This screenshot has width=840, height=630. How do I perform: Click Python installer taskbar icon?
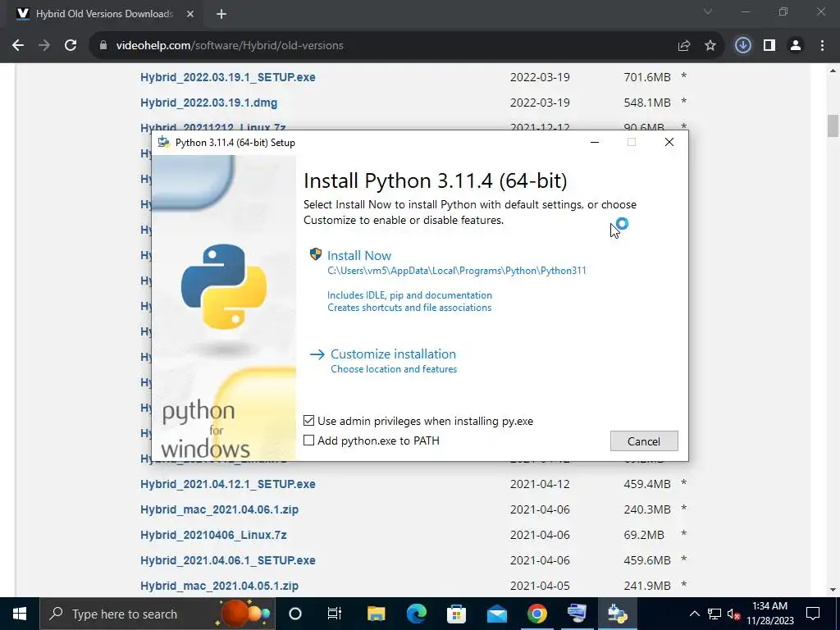pos(617,614)
